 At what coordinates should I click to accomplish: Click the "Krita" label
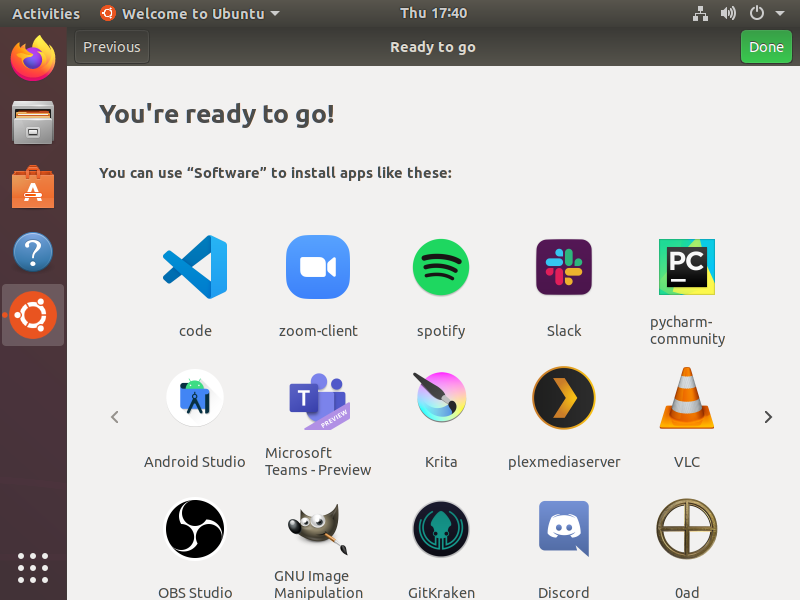click(x=441, y=462)
